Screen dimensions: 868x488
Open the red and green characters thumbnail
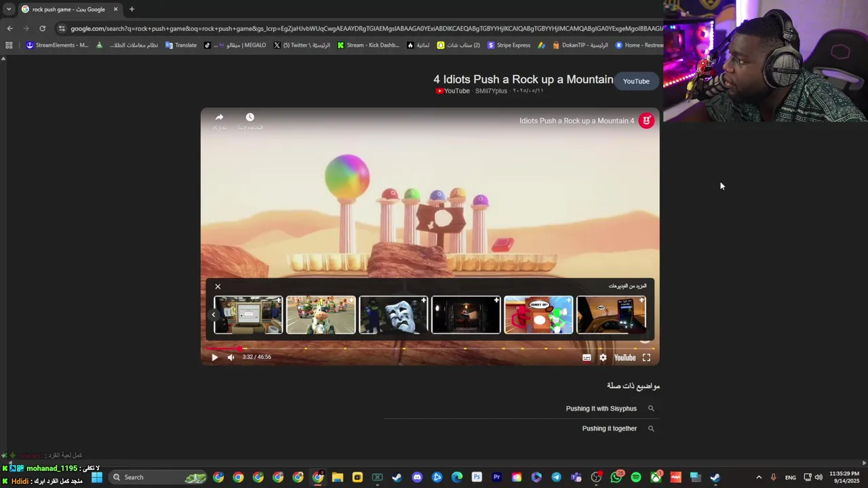tap(538, 314)
